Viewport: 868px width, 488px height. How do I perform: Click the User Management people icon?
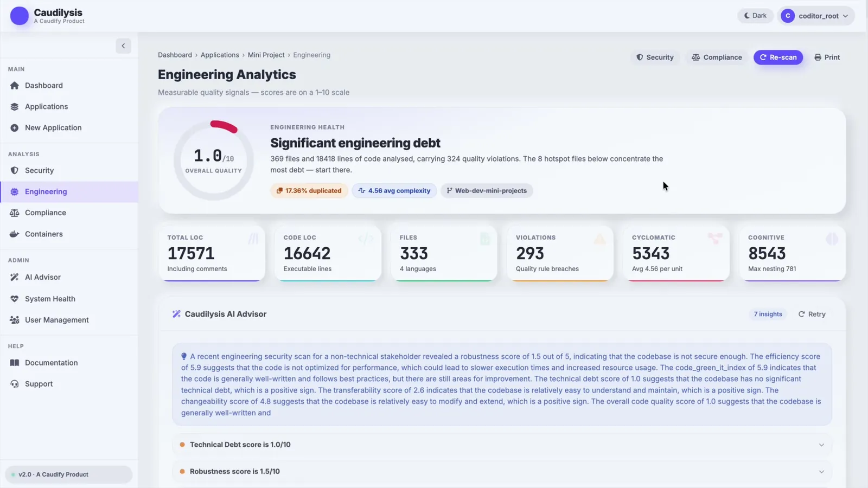coord(15,320)
